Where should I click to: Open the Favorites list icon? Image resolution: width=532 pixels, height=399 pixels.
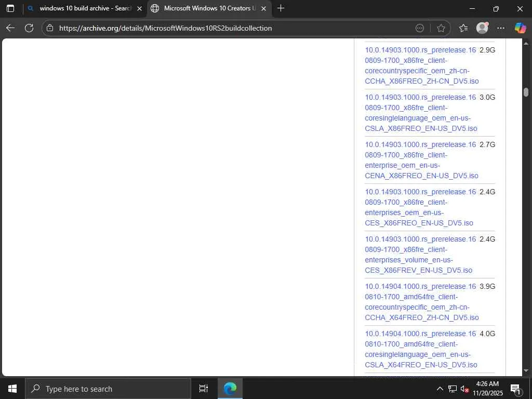coord(463,28)
